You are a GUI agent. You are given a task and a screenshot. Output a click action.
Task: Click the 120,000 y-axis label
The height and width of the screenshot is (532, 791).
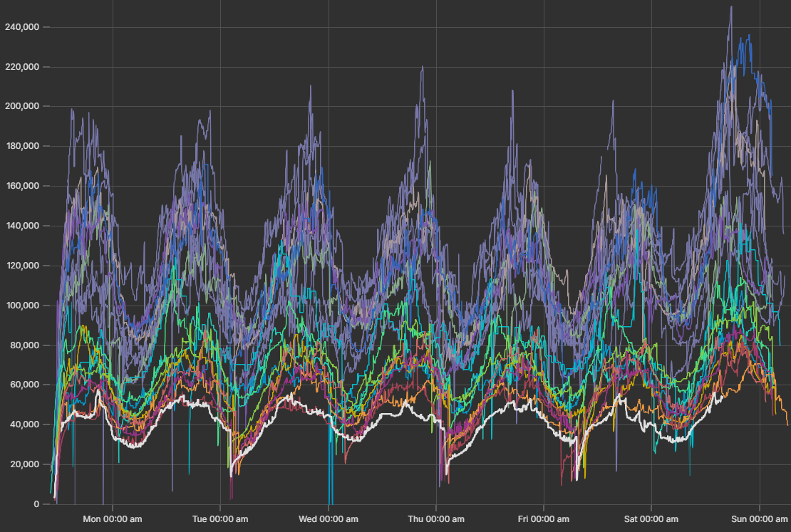click(x=22, y=266)
